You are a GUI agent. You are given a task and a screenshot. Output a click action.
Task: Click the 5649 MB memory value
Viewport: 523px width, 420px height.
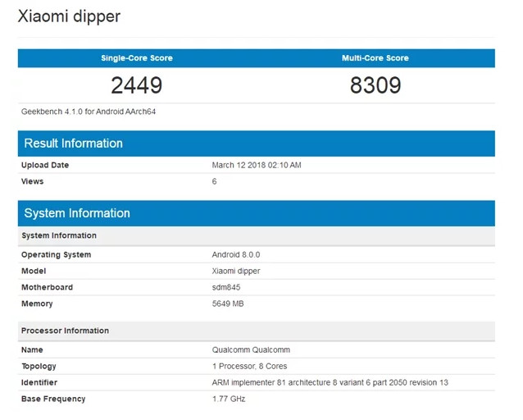pyautogui.click(x=228, y=304)
